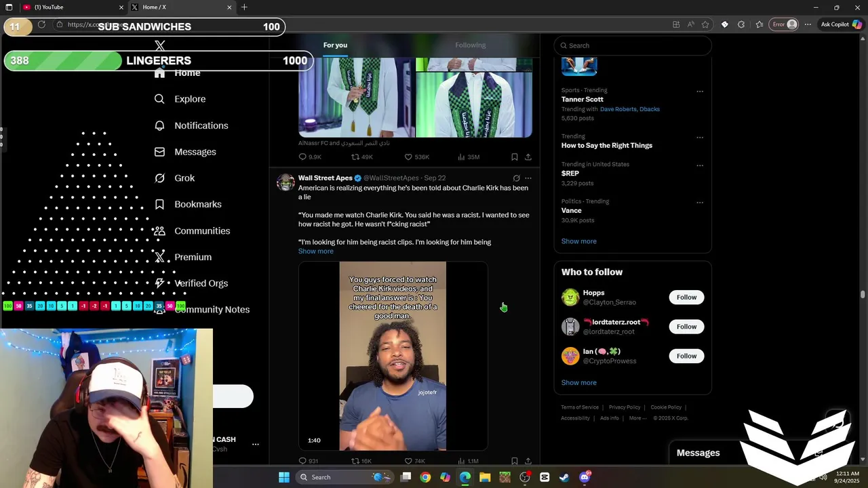Repost the AlNassr FC post with 49K reposts
The width and height of the screenshot is (868, 488).
click(362, 157)
